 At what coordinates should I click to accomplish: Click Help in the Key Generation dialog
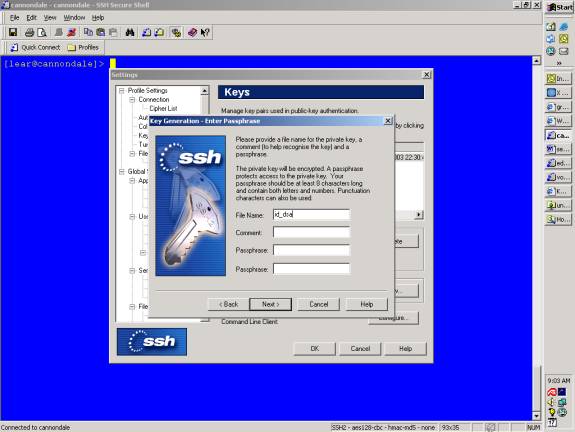coord(366,304)
